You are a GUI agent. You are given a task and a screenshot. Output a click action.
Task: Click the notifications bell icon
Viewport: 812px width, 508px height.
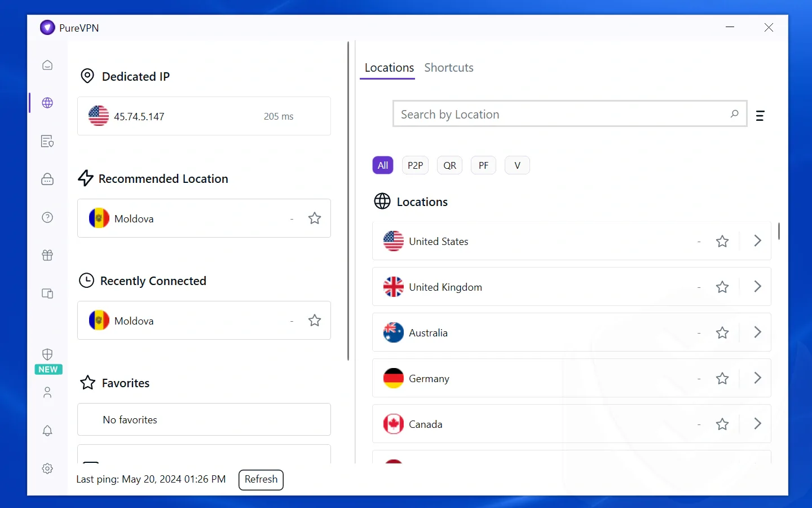47,431
